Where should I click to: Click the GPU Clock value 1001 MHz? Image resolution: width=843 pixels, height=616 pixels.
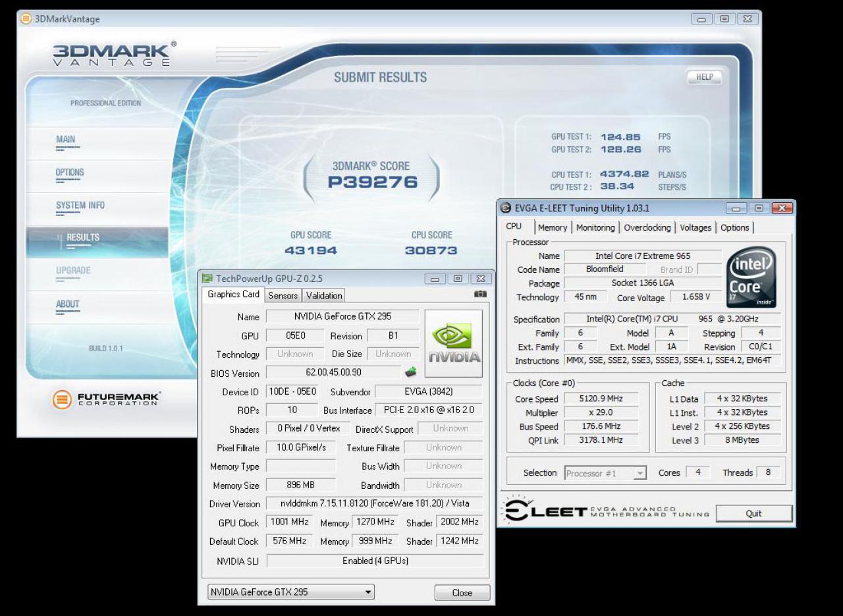click(x=290, y=522)
